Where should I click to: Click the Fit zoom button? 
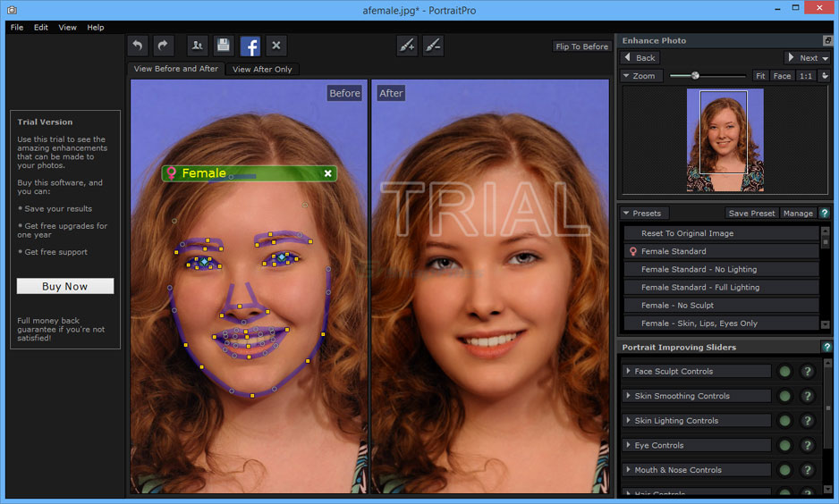click(x=760, y=76)
